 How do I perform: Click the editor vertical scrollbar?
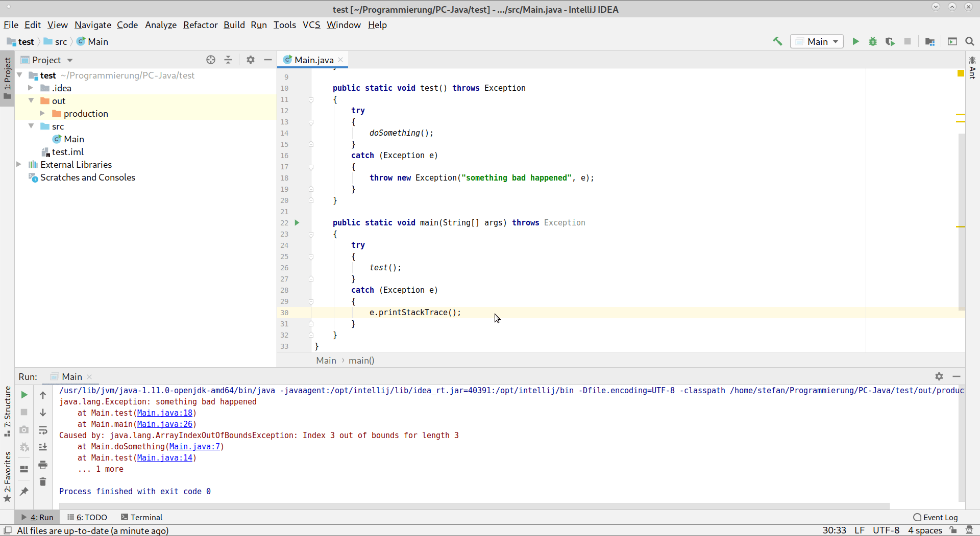[x=962, y=222]
